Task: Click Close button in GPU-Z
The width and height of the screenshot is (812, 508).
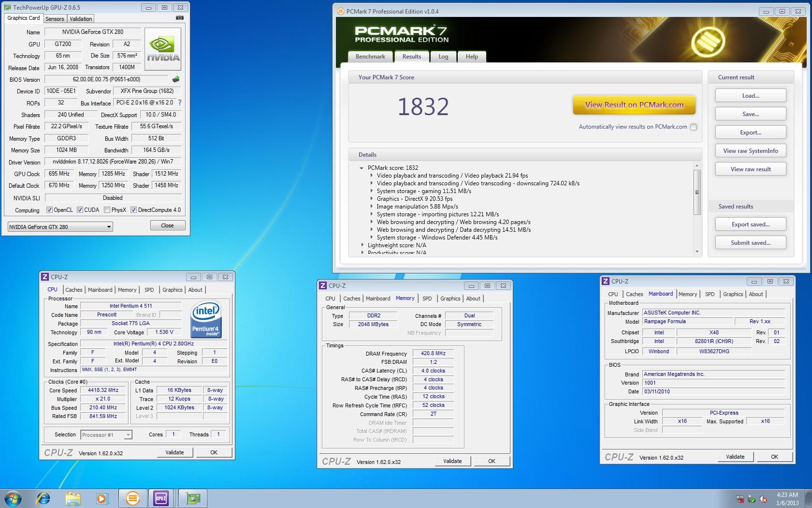Action: pyautogui.click(x=167, y=225)
